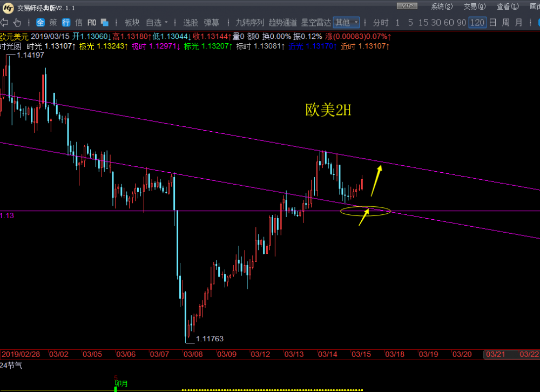Select the 120-minute period
This screenshot has height=392, width=540.
pyautogui.click(x=477, y=23)
